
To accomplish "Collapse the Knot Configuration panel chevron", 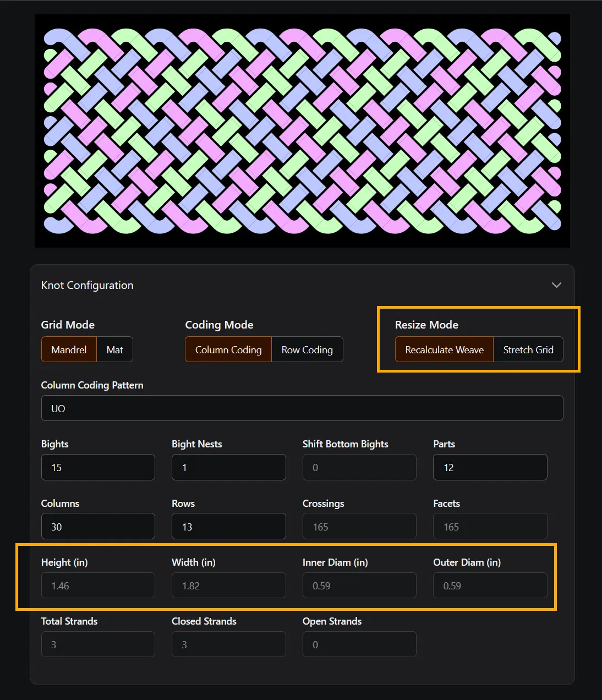I will tap(556, 285).
